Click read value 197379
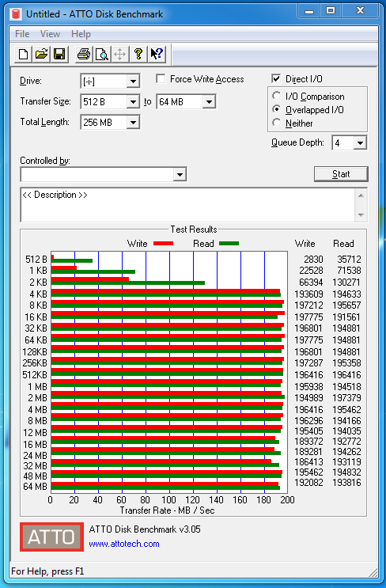 pyautogui.click(x=346, y=397)
